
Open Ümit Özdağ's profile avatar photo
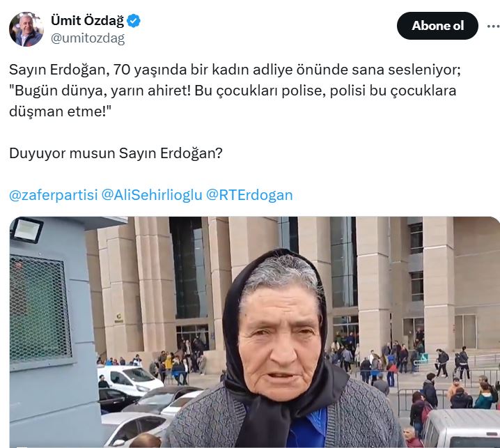pyautogui.click(x=26, y=29)
